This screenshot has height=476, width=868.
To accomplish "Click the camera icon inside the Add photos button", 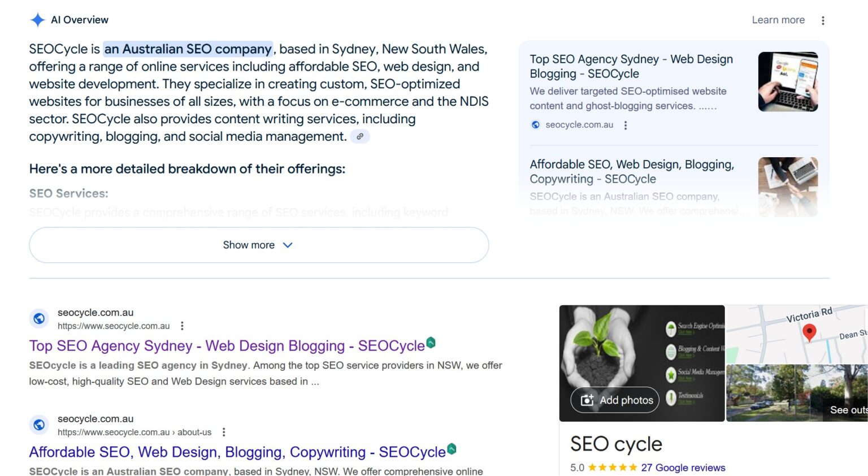I will pos(587,400).
